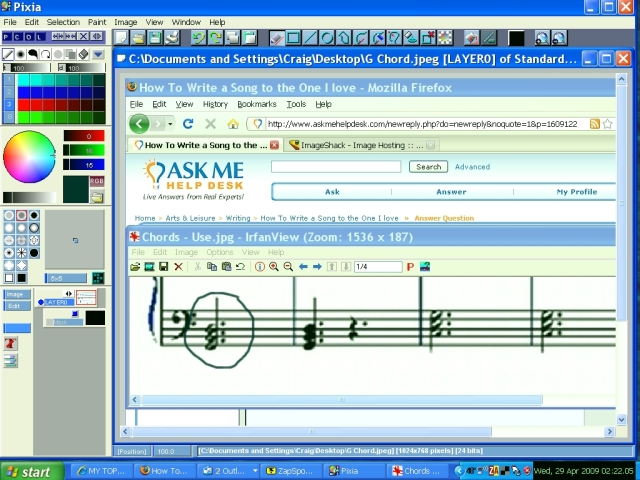Toggle the P panel button

click(x=7, y=38)
